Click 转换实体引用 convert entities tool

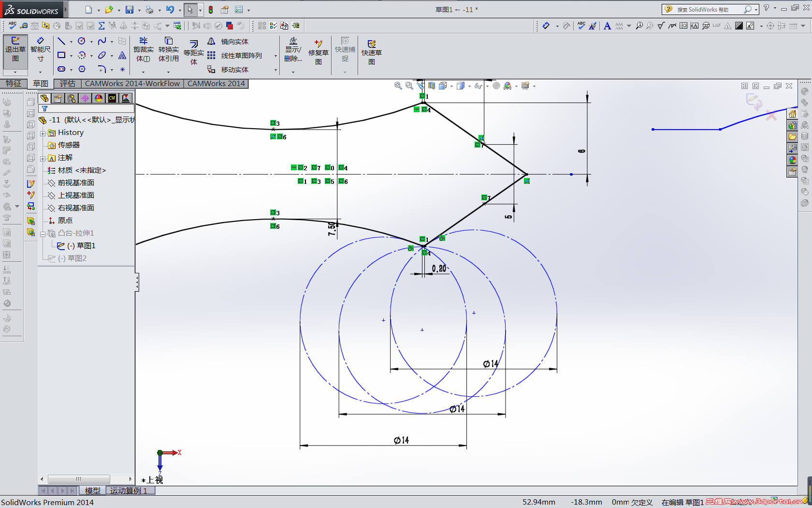pyautogui.click(x=169, y=50)
